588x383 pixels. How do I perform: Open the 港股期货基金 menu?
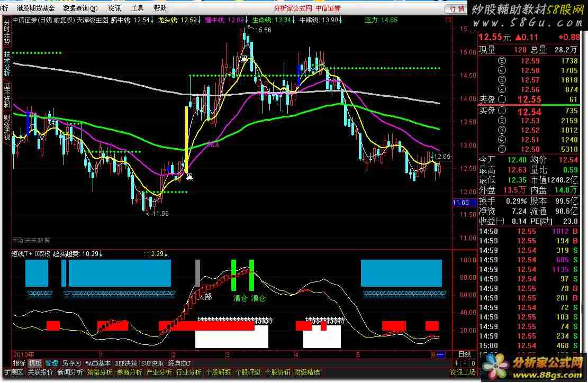pyautogui.click(x=35, y=8)
